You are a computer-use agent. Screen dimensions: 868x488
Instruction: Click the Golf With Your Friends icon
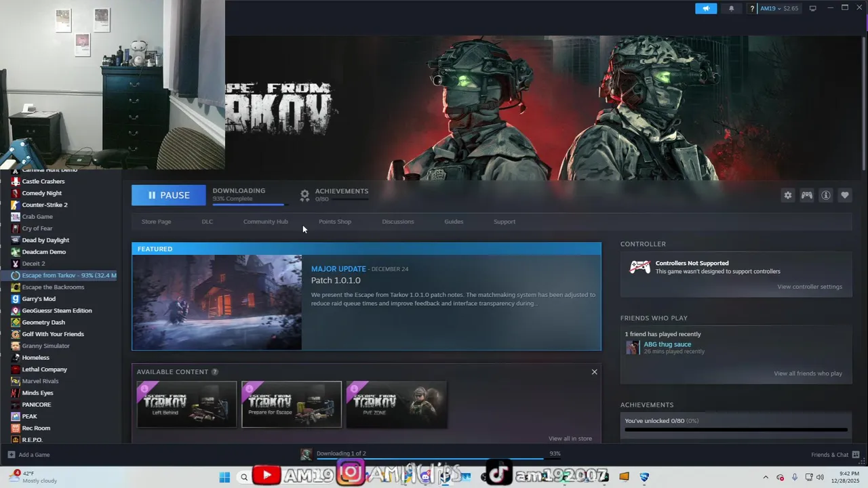tap(16, 334)
